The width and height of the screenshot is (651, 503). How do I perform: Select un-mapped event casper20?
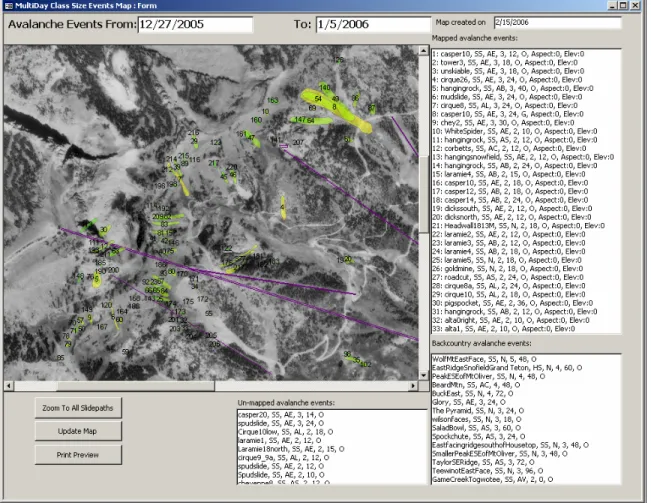coord(281,415)
